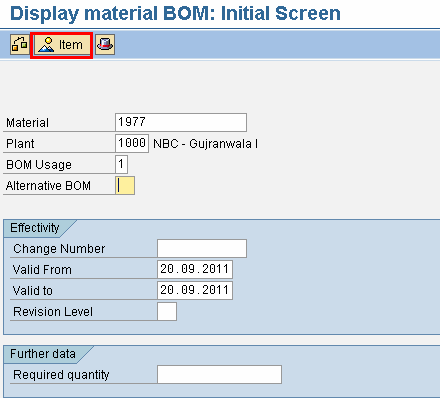Viewport: 440px width, 398px height.
Task: Click the 'Display material BOM: Initial Screen' title
Action: point(175,14)
